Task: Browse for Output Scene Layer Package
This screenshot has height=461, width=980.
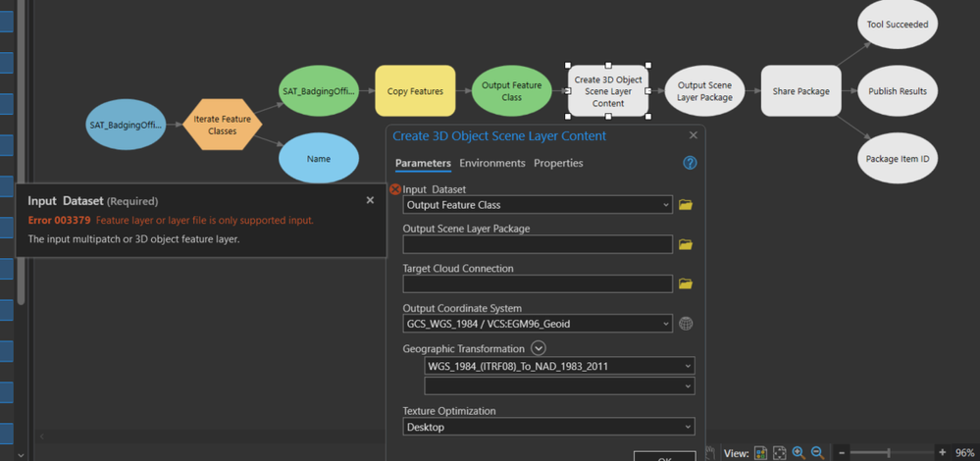Action: (x=686, y=244)
